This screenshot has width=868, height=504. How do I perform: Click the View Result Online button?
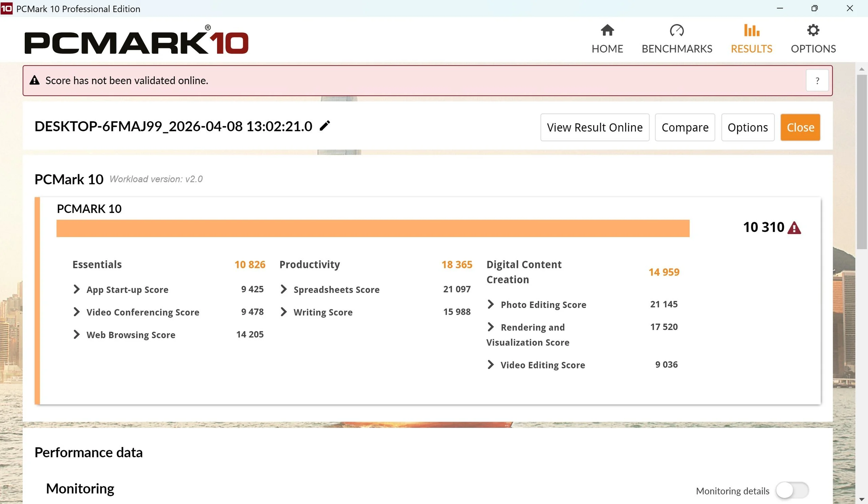594,128
